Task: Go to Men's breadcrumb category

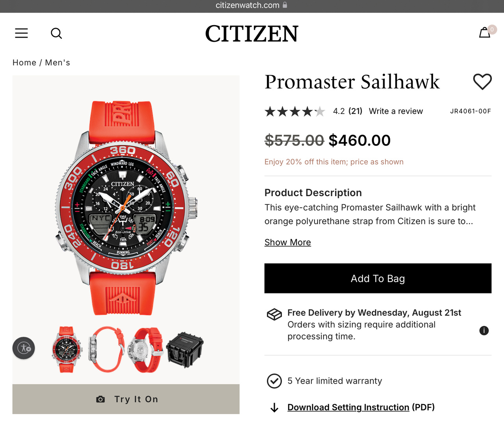Action: [57, 63]
